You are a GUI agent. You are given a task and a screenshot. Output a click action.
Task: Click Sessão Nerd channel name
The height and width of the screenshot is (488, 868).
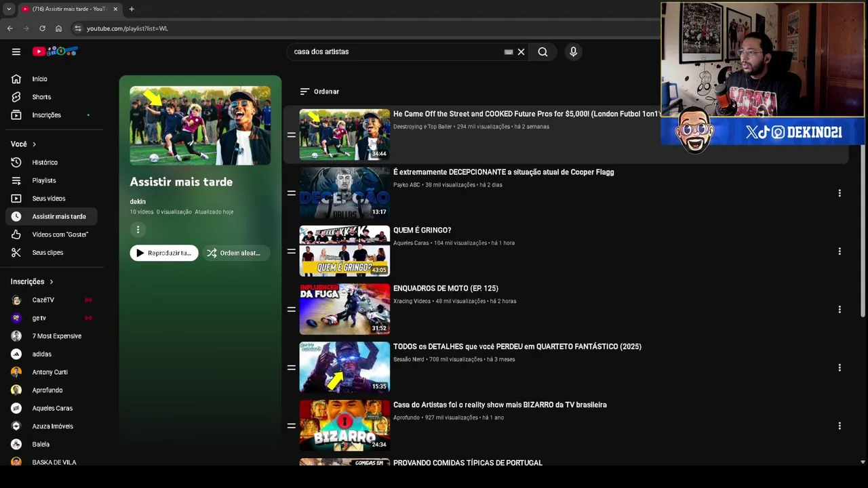click(x=408, y=359)
